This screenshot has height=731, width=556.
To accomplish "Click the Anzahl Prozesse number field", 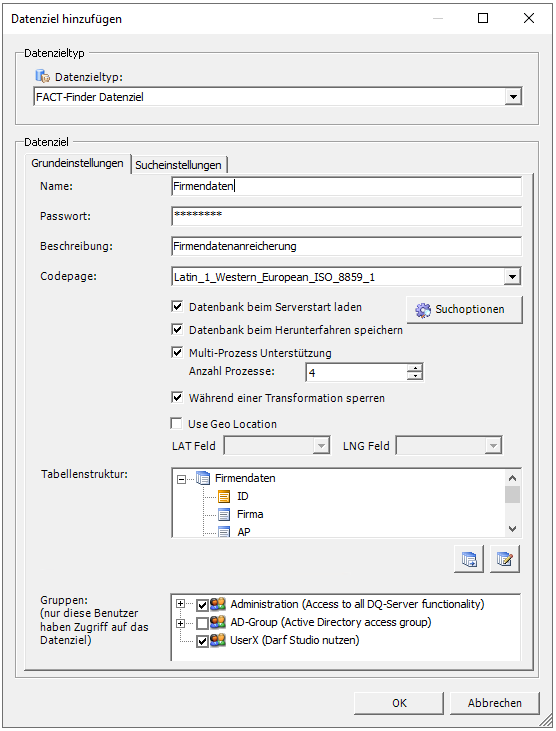I will (x=356, y=372).
